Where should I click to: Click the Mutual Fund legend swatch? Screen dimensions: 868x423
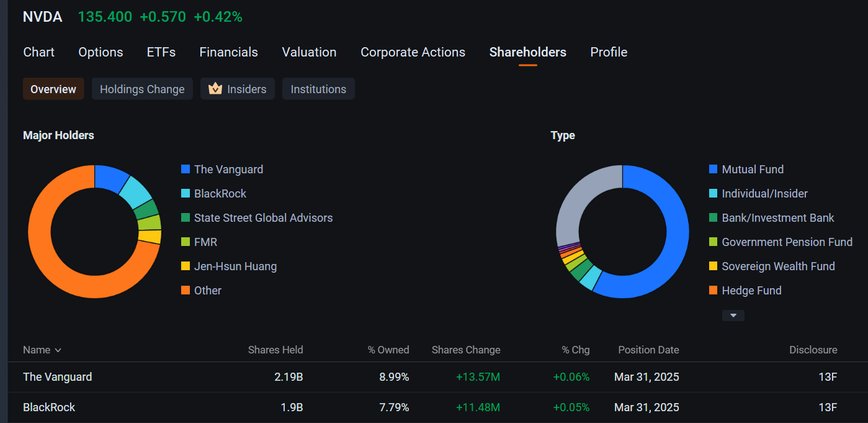coord(713,169)
